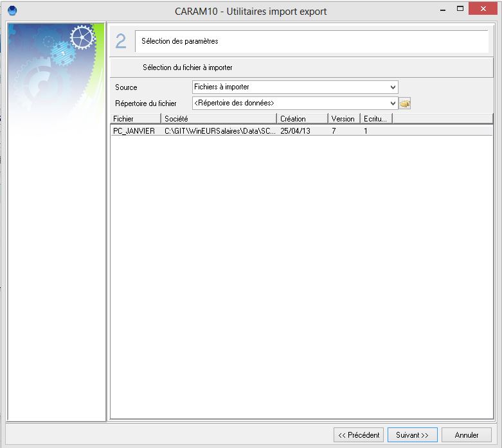502x448 pixels.
Task: Sort by the Fichier column header
Action: click(x=136, y=118)
